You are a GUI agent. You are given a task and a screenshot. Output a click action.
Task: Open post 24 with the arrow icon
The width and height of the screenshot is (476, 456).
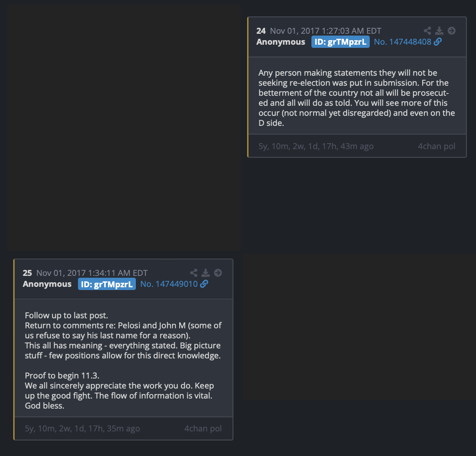point(451,31)
